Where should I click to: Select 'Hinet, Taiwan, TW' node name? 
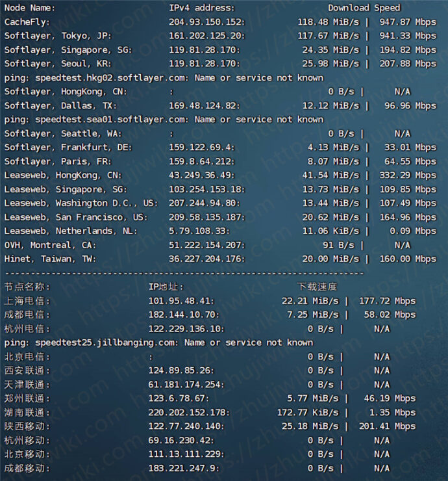(50, 259)
